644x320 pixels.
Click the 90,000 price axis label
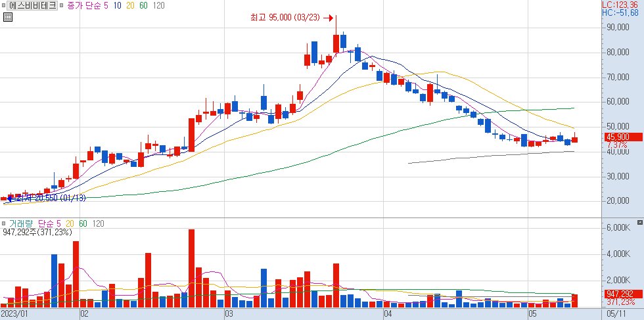click(x=618, y=28)
